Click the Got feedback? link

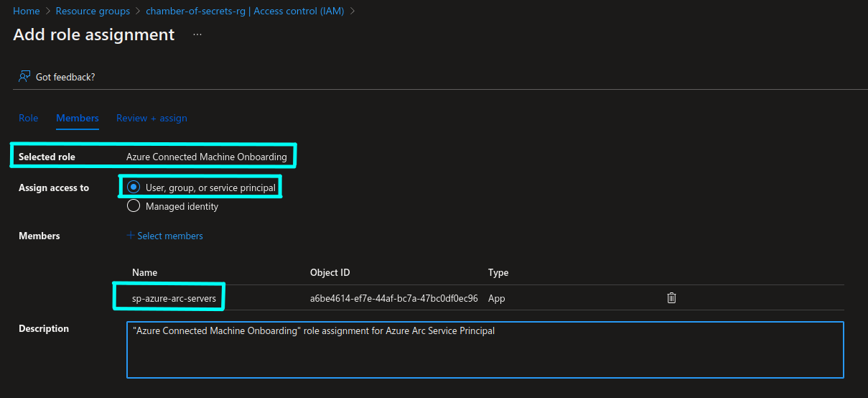coord(65,77)
